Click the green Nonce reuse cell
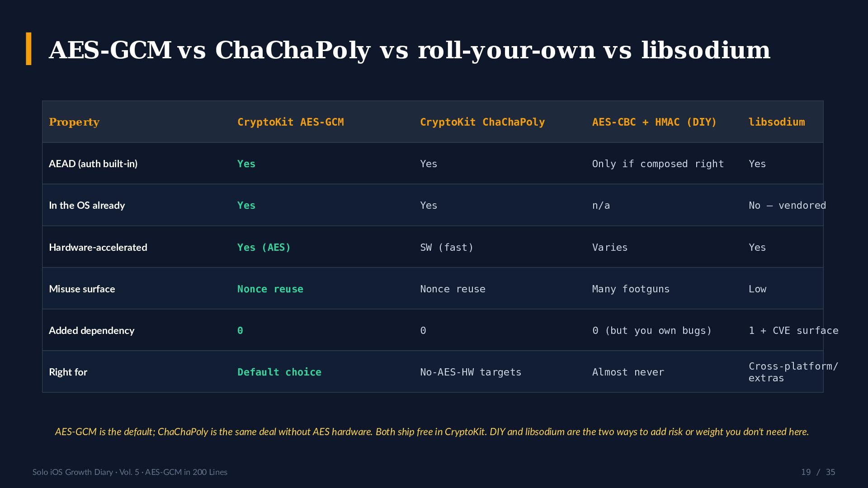Viewport: 868px width, 488px height. point(270,289)
